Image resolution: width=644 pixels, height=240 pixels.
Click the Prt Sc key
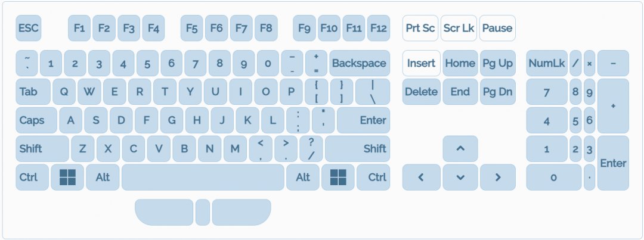420,28
